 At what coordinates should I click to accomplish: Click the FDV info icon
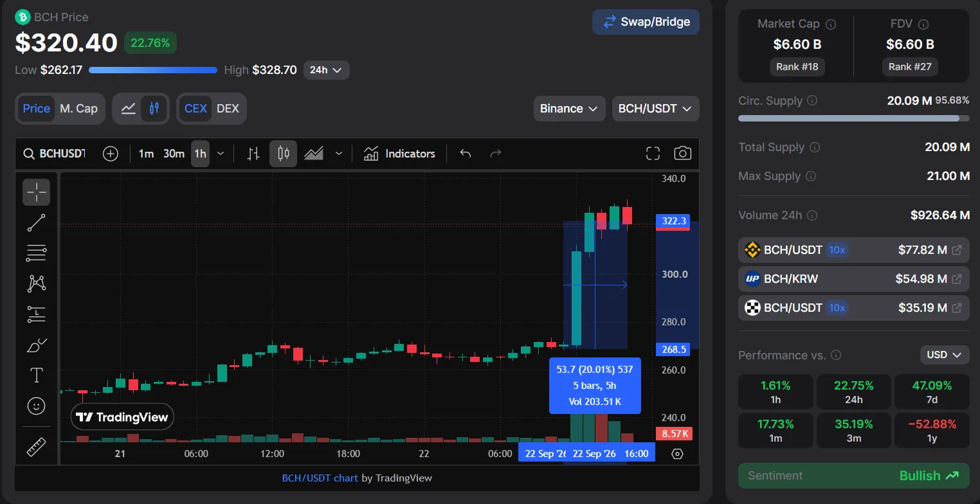923,24
